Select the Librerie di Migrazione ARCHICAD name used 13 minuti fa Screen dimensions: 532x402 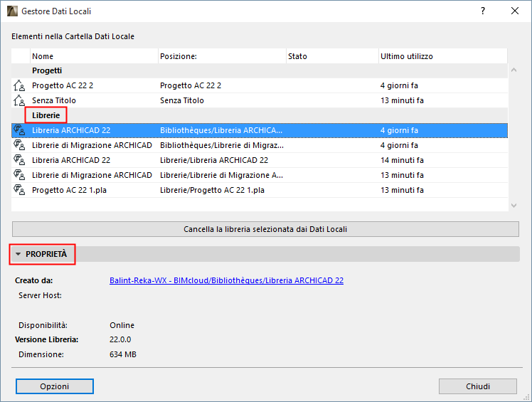(x=92, y=175)
